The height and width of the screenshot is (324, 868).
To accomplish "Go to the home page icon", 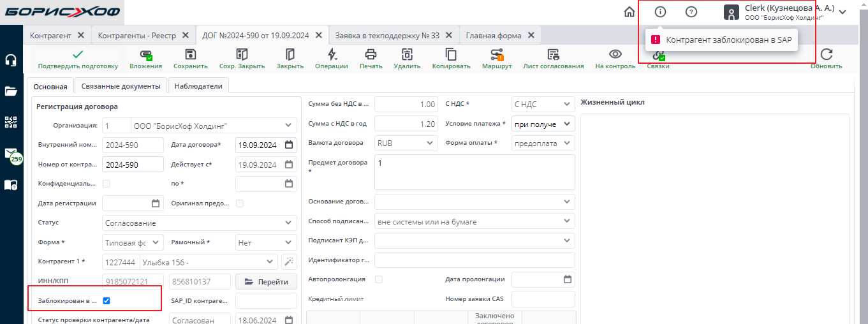I will tap(629, 12).
